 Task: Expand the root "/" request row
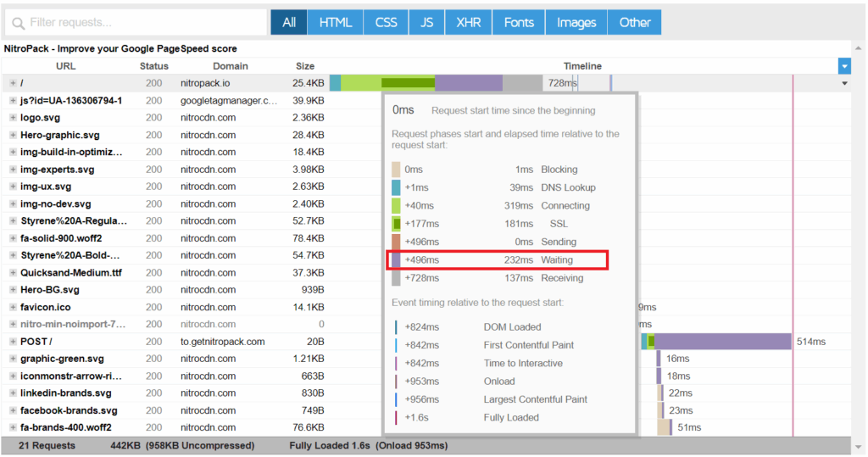13,83
